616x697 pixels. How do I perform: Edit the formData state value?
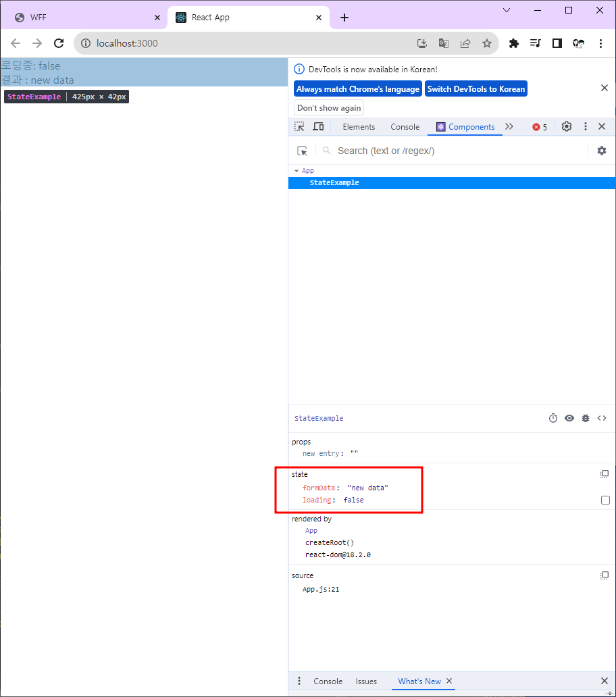pyautogui.click(x=368, y=488)
